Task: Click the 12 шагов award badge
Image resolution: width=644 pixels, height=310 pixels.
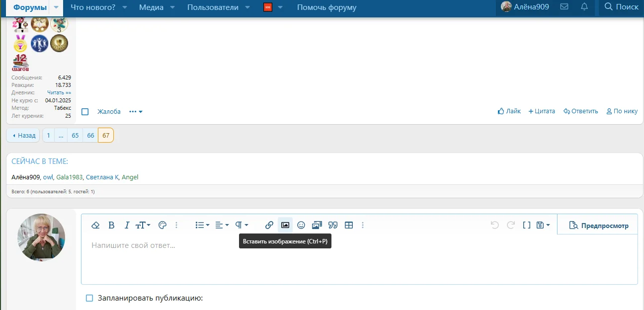Action: click(21, 63)
